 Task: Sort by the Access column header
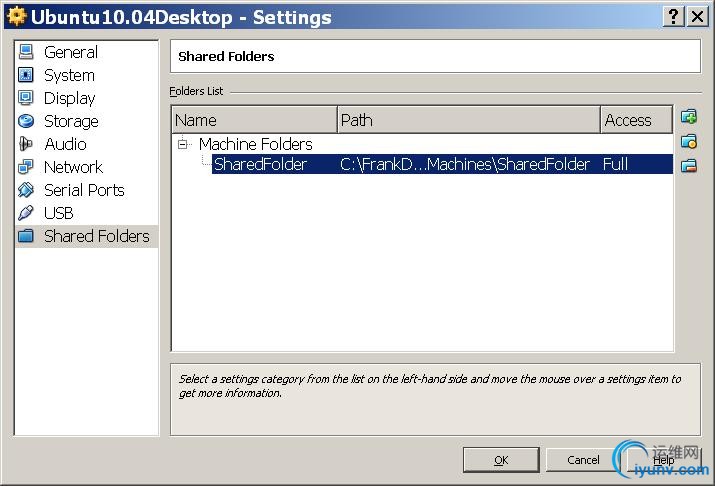point(637,120)
